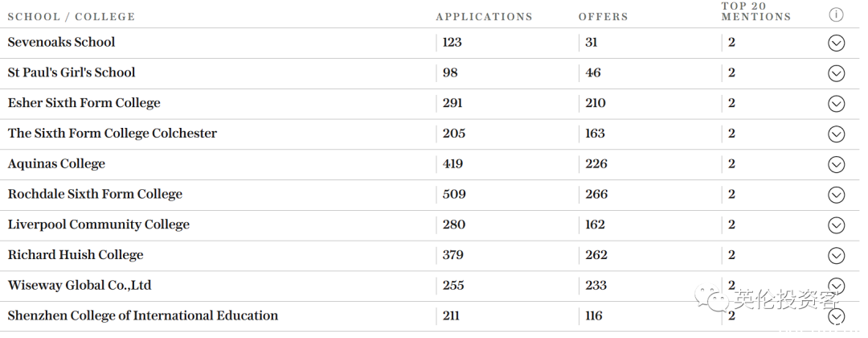Expand St Paul's Girl's School details
Image resolution: width=868 pixels, height=338 pixels.
point(836,73)
